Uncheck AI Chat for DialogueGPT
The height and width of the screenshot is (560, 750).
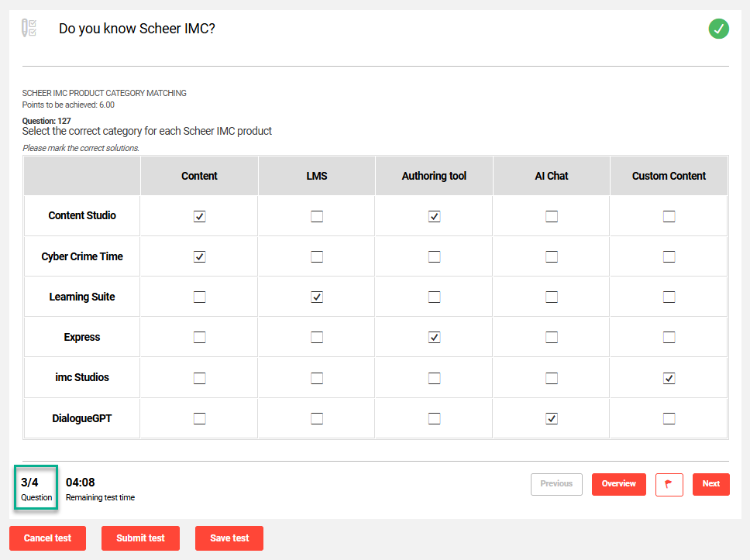pos(552,418)
